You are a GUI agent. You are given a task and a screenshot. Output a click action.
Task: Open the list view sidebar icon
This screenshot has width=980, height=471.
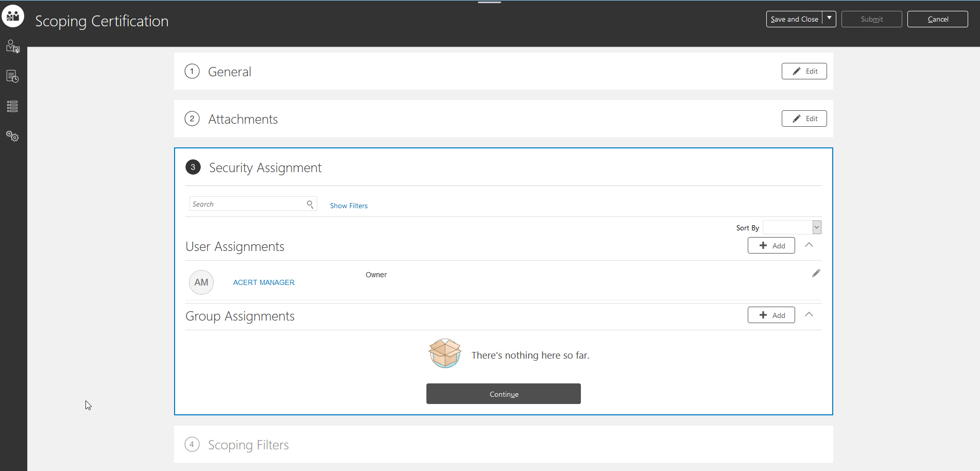pos(13,106)
